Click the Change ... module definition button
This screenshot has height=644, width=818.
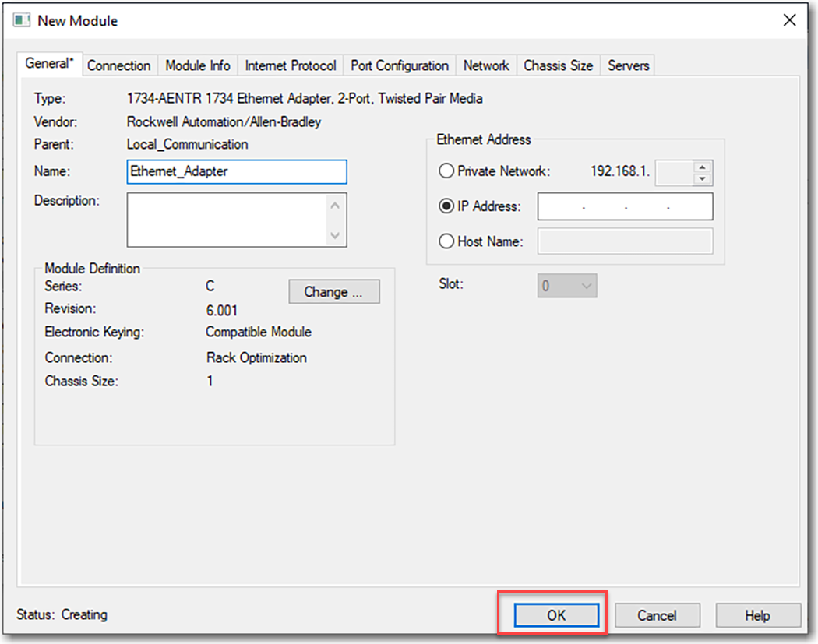pyautogui.click(x=334, y=291)
